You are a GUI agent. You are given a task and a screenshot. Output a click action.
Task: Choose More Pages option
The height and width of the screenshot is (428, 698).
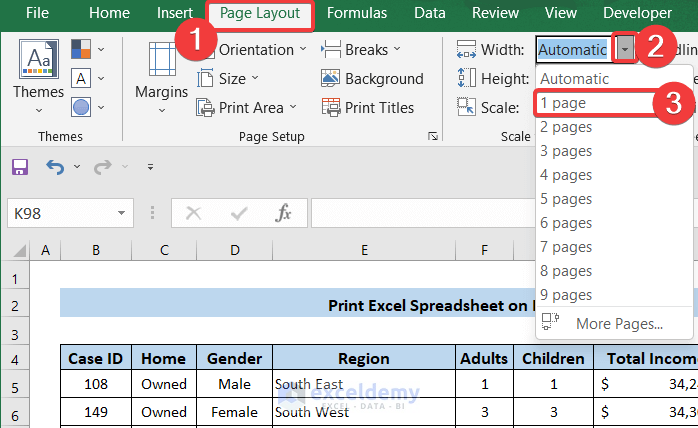tap(619, 323)
